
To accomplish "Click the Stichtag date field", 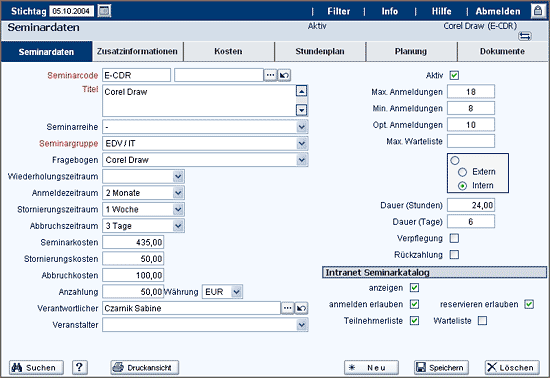I will point(72,11).
